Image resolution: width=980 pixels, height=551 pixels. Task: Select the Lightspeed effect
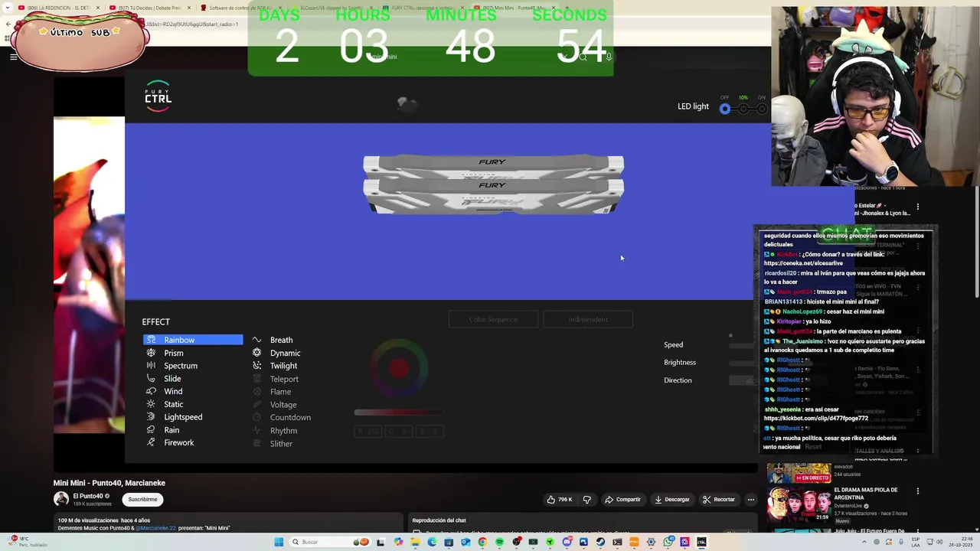coord(183,417)
